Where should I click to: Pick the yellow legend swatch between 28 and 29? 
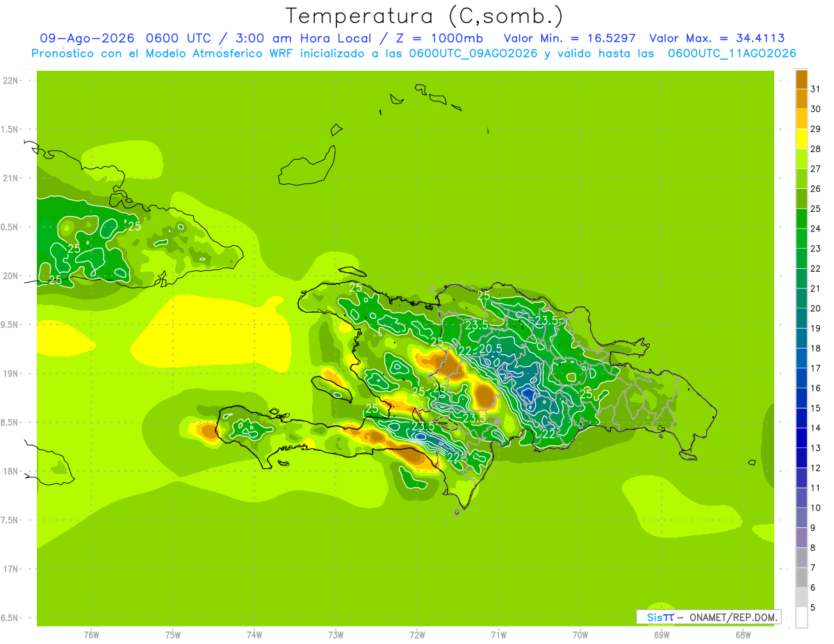tap(801, 139)
